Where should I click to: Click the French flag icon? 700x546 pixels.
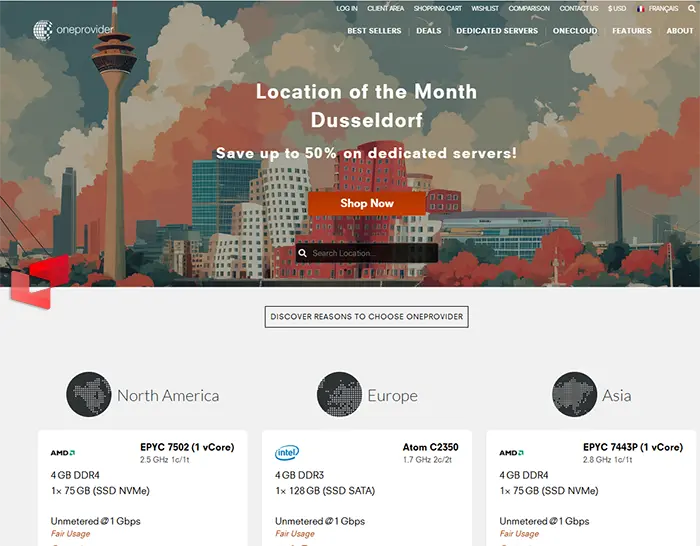coord(640,9)
